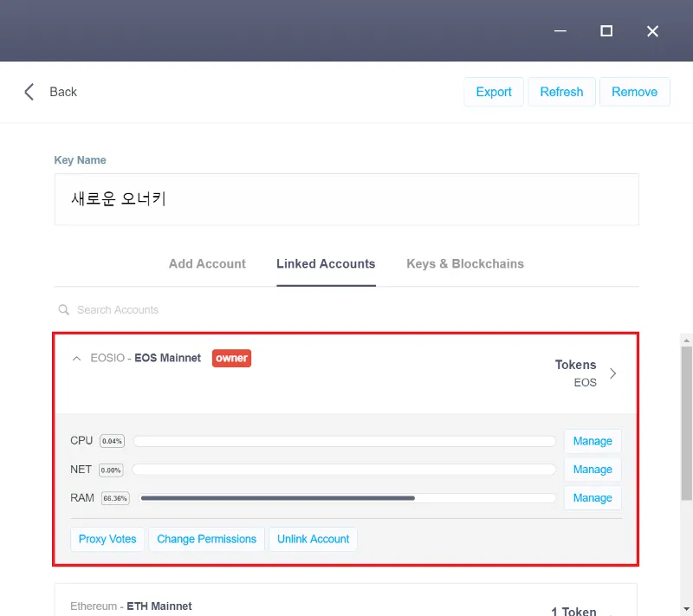Click the RAM 66.36% percentage badge

coord(115,498)
